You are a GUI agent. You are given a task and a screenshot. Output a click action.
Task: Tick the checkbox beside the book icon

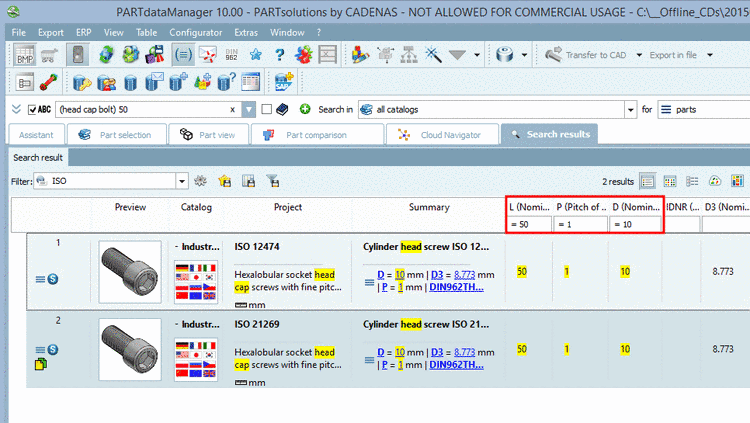[266, 110]
